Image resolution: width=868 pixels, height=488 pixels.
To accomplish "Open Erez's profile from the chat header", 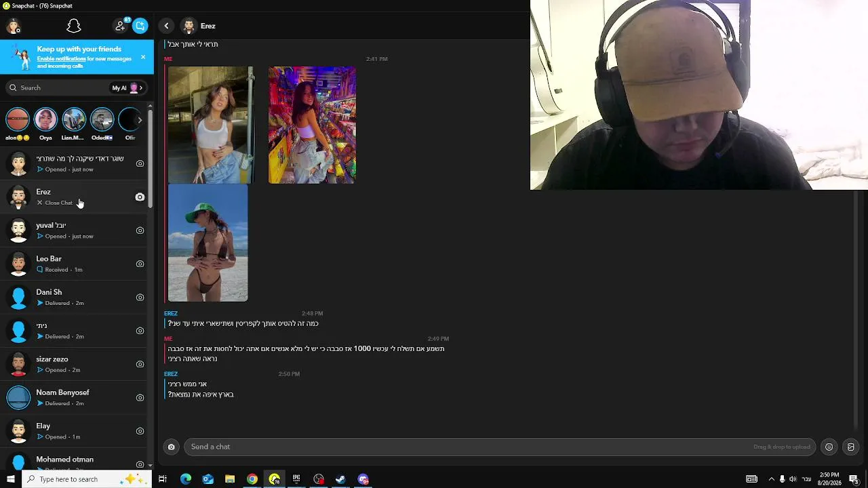I will point(199,26).
